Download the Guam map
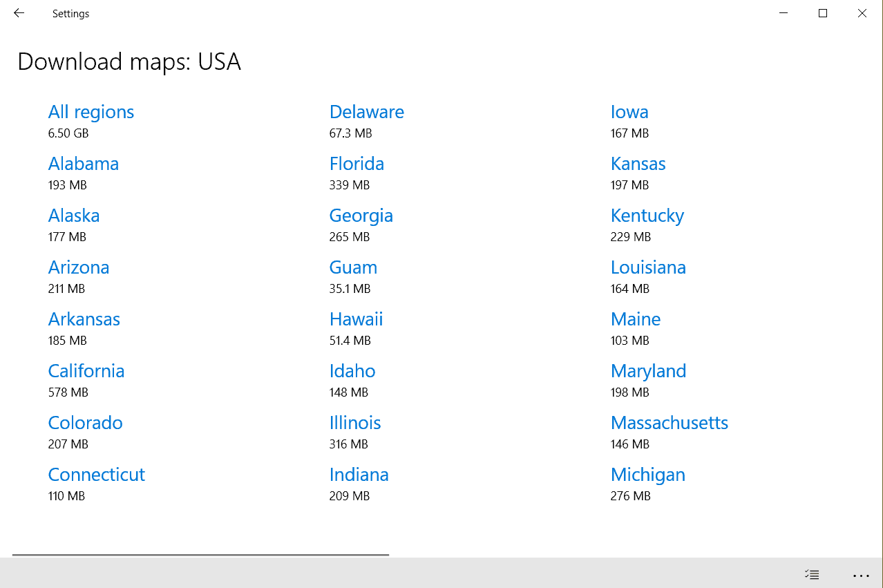This screenshot has height=588, width=883. coord(353,267)
